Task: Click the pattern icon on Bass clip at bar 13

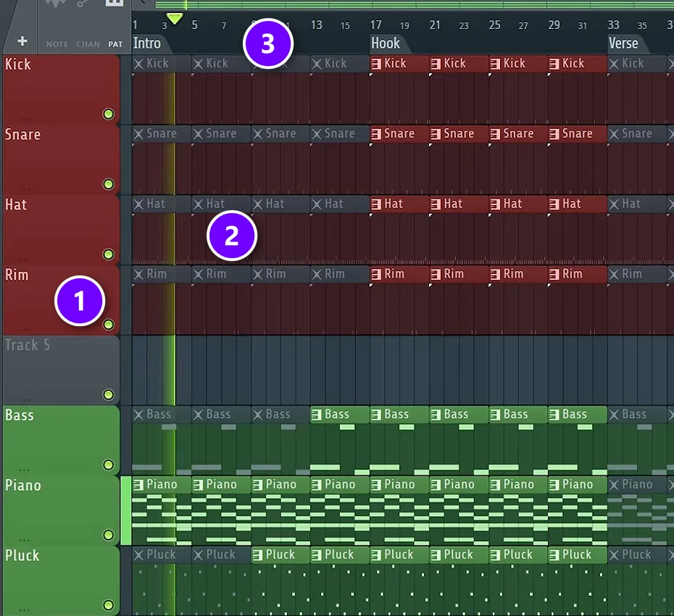Action: coord(317,415)
